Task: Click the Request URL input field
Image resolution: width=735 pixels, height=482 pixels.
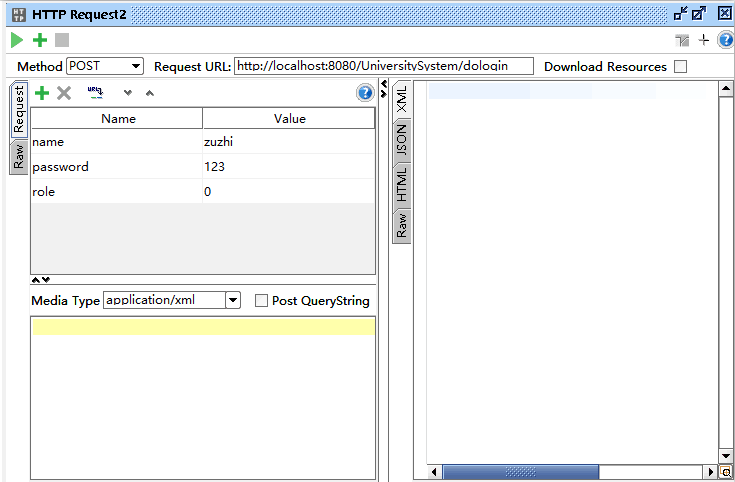Action: point(383,66)
